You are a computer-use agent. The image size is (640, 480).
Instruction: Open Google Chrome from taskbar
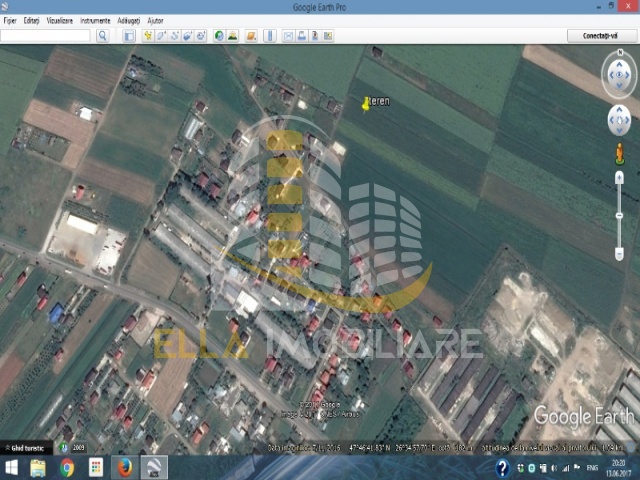click(x=67, y=468)
